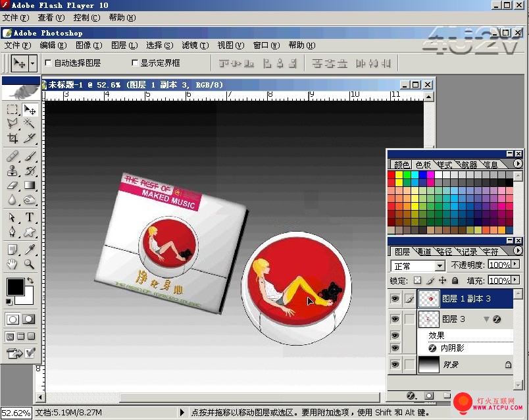
Task: Select the Rectangular Marquee tool
Action: click(13, 109)
